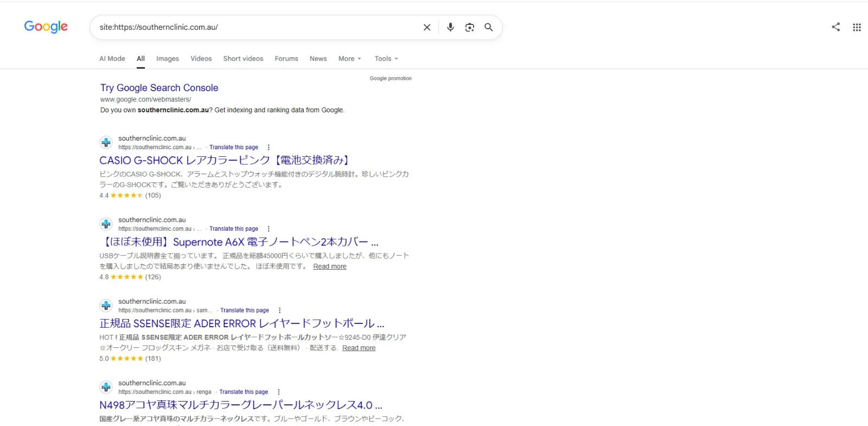The image size is (868, 426).
Task: Click the favicon of the ADER ERROR result
Action: (106, 306)
